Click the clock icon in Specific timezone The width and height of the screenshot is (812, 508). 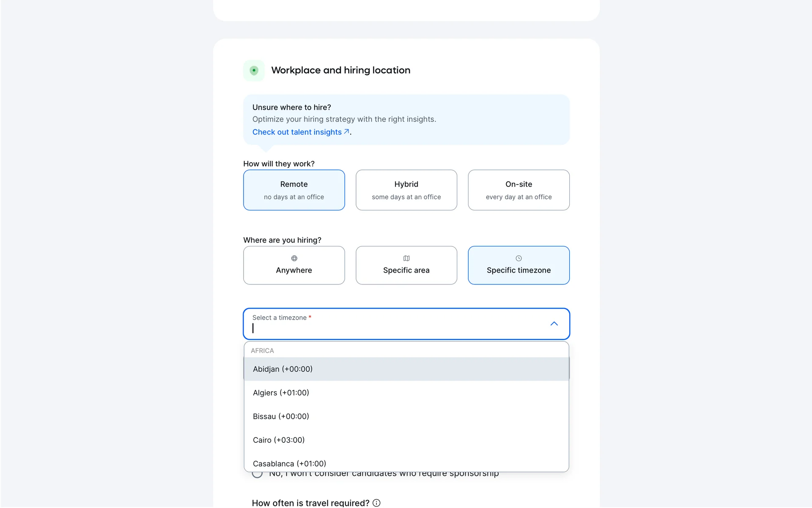pyautogui.click(x=518, y=258)
